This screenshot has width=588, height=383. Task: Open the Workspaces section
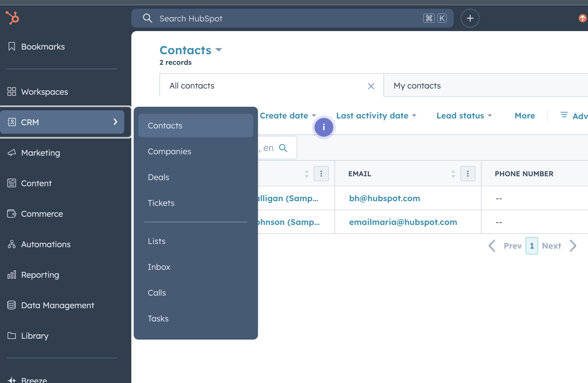[x=38, y=92]
